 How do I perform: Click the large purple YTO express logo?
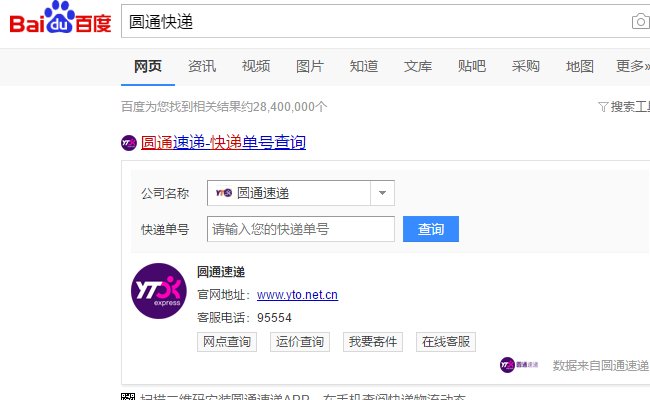159,291
